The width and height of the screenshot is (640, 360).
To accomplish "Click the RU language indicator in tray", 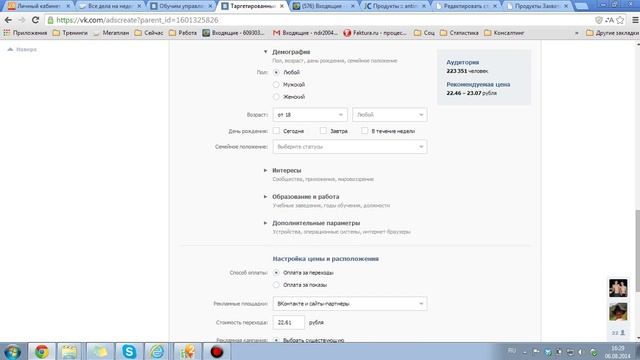I will click(x=511, y=351).
